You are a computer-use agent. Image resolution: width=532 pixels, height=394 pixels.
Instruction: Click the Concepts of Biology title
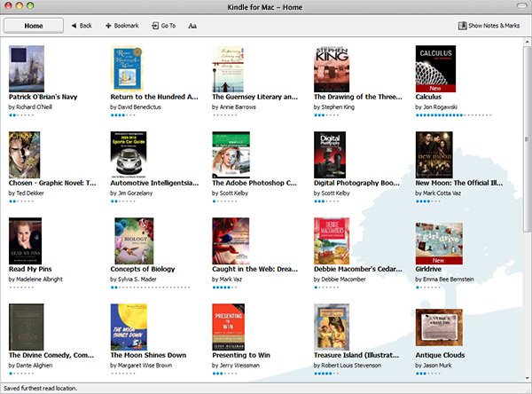click(x=145, y=269)
